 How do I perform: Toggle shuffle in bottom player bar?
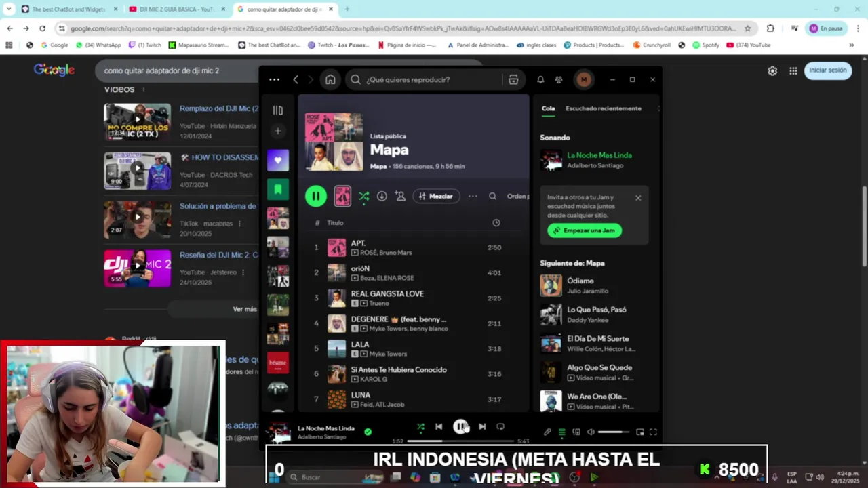[x=420, y=426]
